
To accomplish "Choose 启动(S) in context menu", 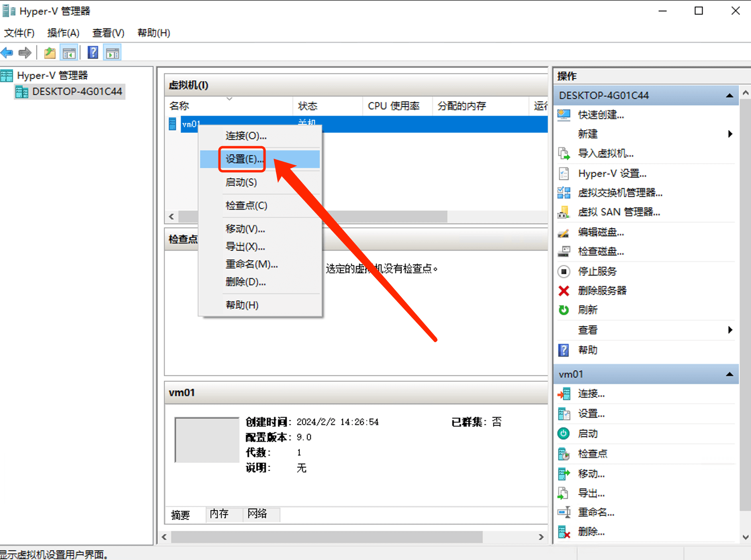I will click(x=260, y=182).
